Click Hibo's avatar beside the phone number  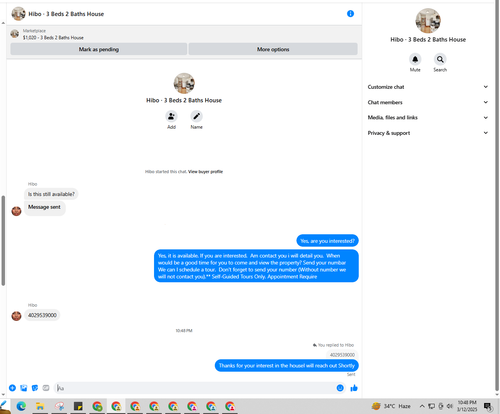[x=16, y=315]
